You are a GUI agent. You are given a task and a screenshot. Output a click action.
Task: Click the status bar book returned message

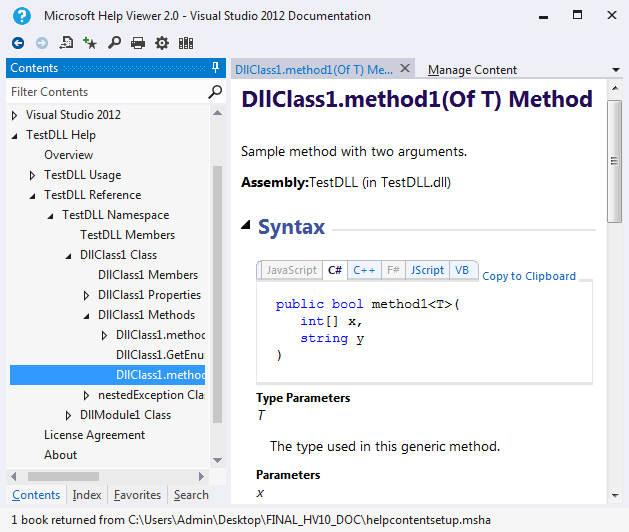pyautogui.click(x=251, y=520)
